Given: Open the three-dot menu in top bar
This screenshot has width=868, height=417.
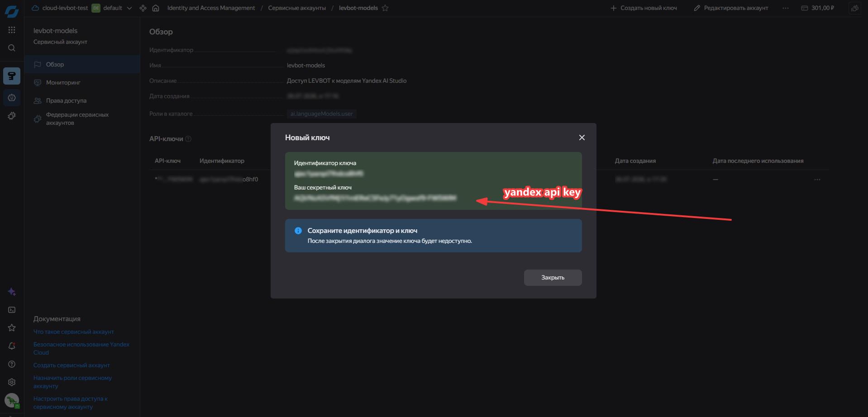Looking at the screenshot, I should click(x=785, y=8).
